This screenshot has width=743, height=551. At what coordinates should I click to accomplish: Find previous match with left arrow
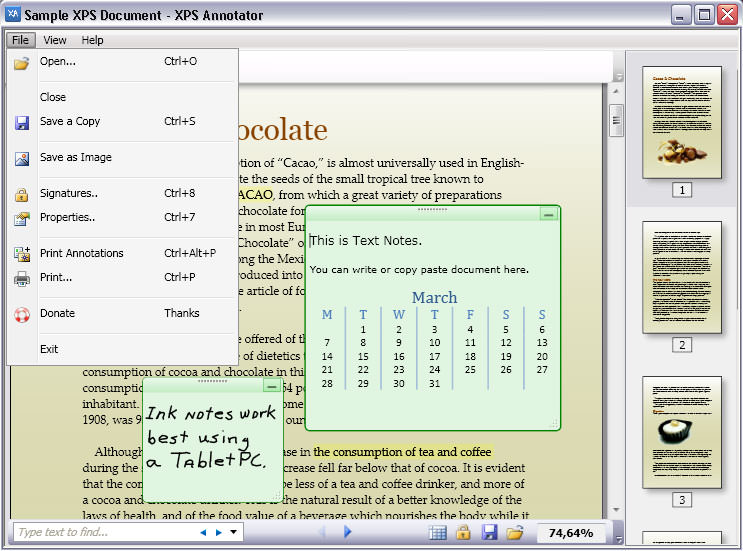(x=203, y=533)
